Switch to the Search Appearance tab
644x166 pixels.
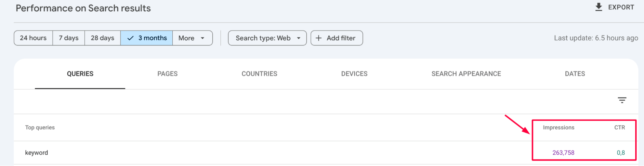pyautogui.click(x=466, y=74)
